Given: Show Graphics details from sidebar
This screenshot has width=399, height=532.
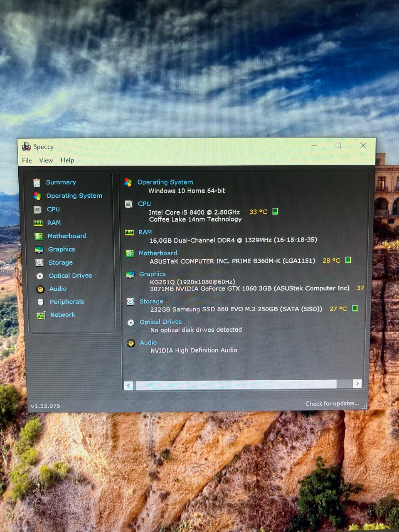Looking at the screenshot, I should tap(62, 249).
